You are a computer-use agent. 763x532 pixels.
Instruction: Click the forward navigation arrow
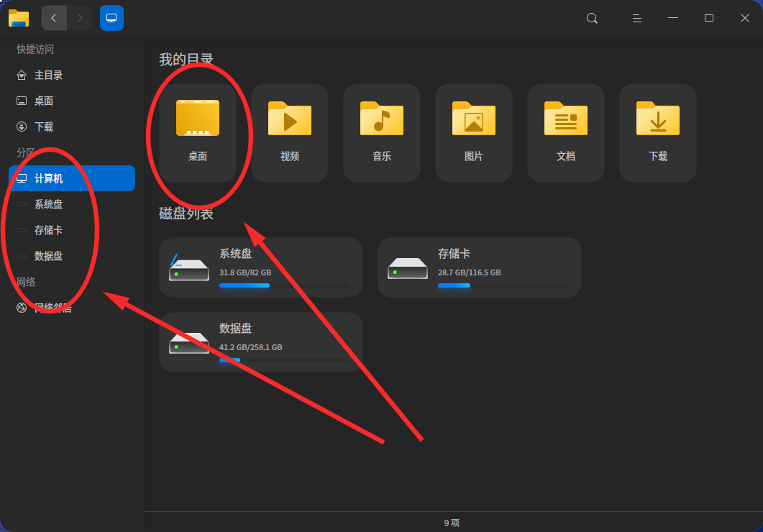(80, 18)
